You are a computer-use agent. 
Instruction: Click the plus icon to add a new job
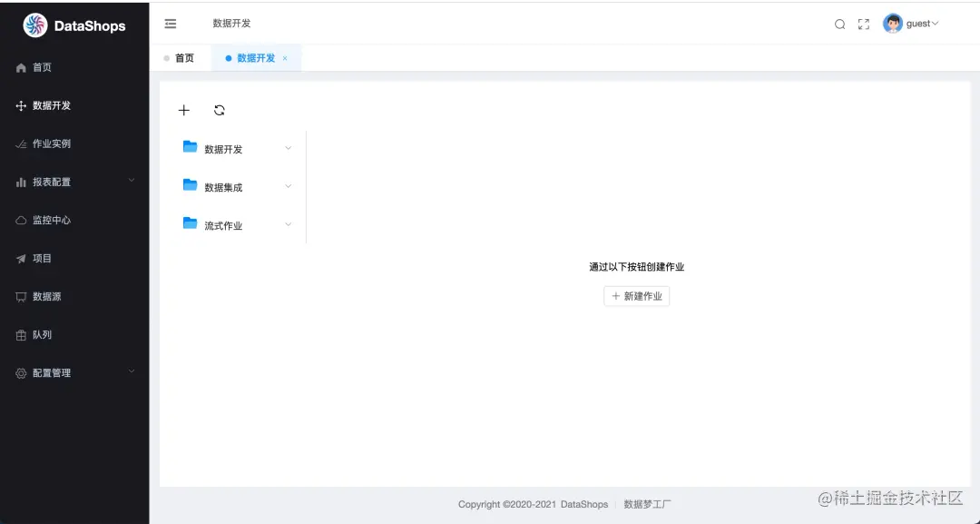(x=184, y=109)
